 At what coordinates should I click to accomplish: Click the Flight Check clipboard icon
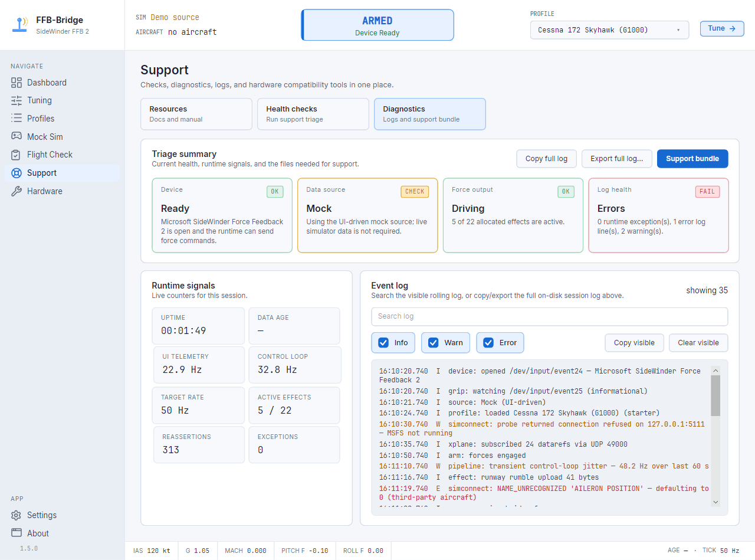[17, 155]
